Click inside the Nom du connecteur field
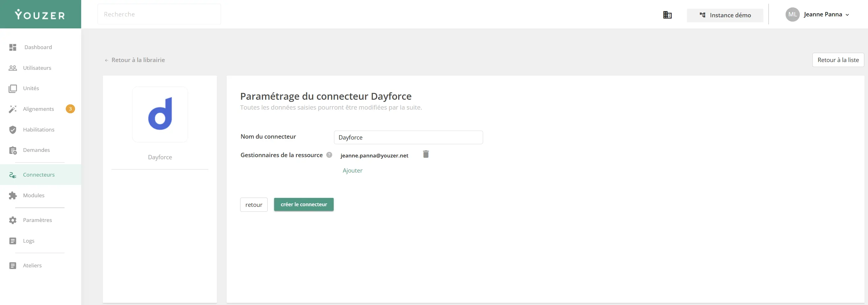Screen dimensions: 868x305 (x=408, y=137)
